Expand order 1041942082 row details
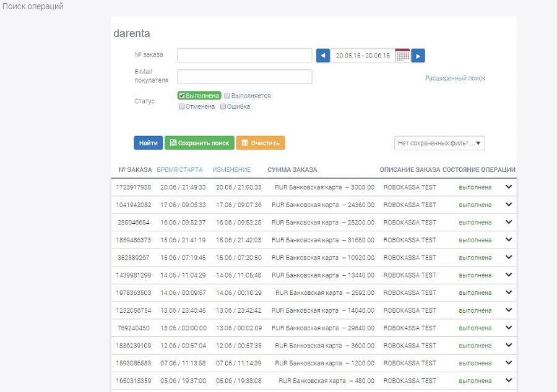This screenshot has height=392, width=557. click(509, 205)
